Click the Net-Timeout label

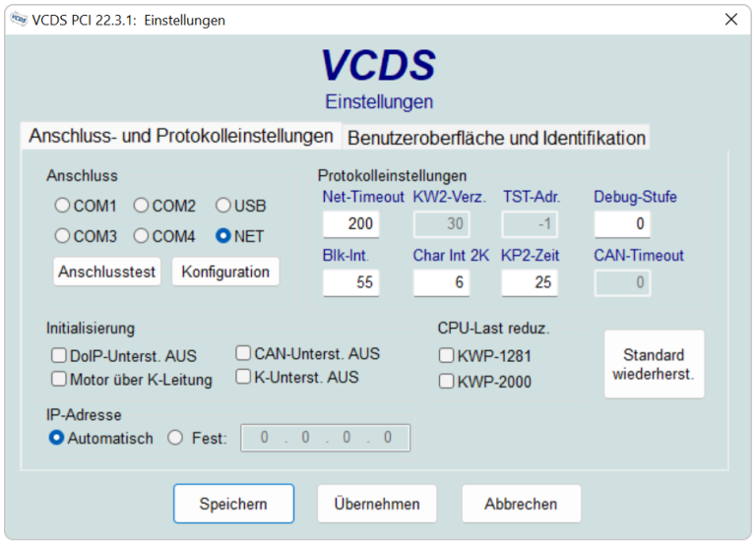(x=363, y=197)
